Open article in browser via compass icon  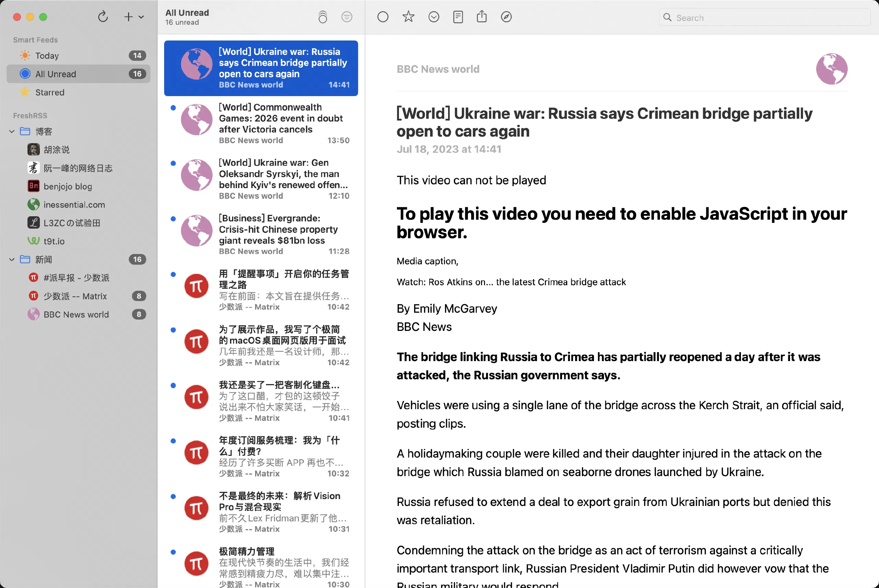pyautogui.click(x=506, y=17)
